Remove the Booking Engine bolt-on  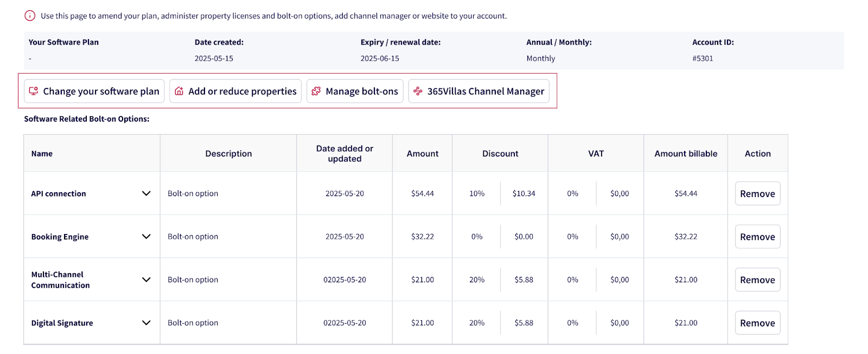[757, 237]
